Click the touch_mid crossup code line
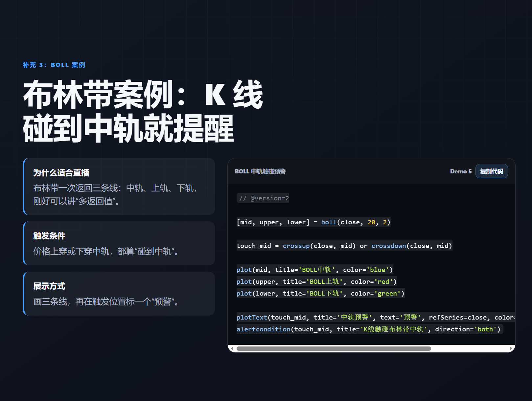The width and height of the screenshot is (532, 401). [344, 246]
